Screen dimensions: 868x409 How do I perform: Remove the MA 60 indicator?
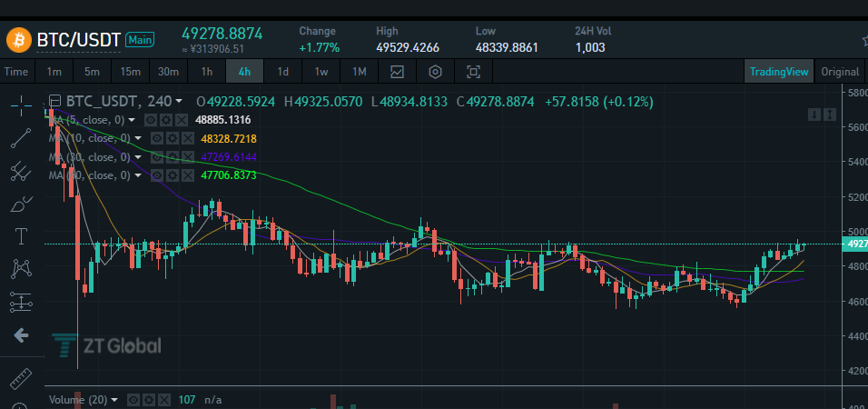pyautogui.click(x=188, y=175)
